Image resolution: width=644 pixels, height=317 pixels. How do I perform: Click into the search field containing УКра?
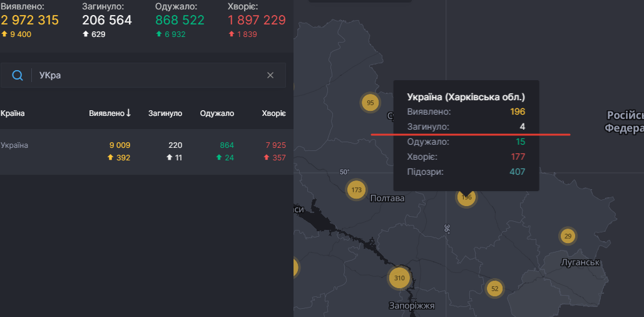click(x=150, y=75)
